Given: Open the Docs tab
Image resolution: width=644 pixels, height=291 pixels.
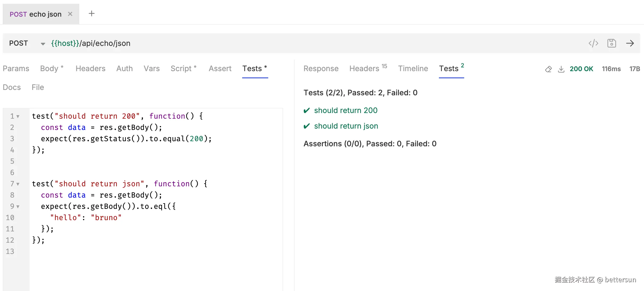Looking at the screenshot, I should point(12,87).
